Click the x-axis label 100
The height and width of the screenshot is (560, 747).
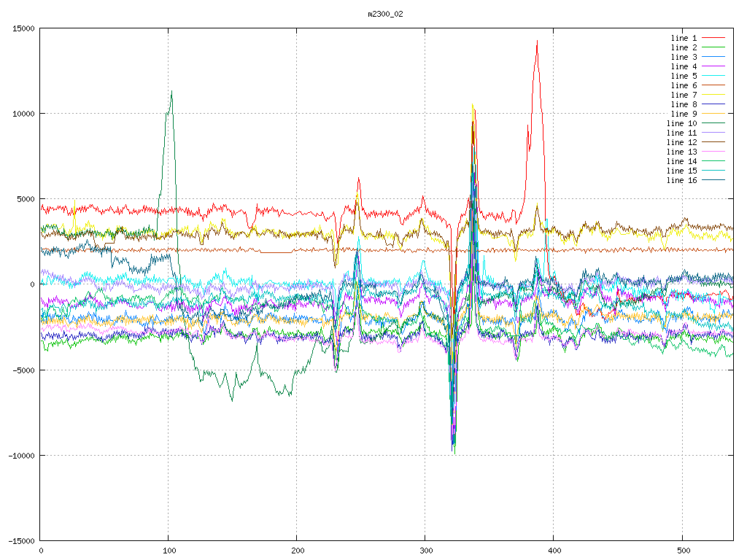[x=169, y=551]
